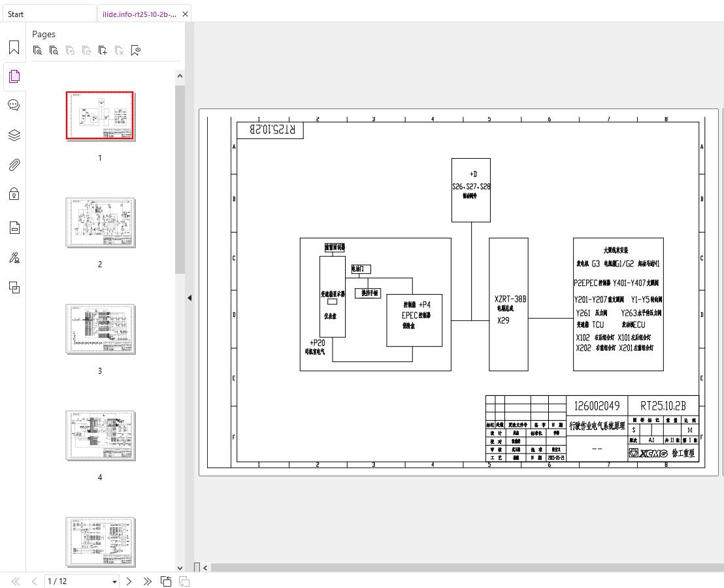The height and width of the screenshot is (588, 724).
Task: Jump to the last page with double-arrow button
Action: (x=147, y=581)
